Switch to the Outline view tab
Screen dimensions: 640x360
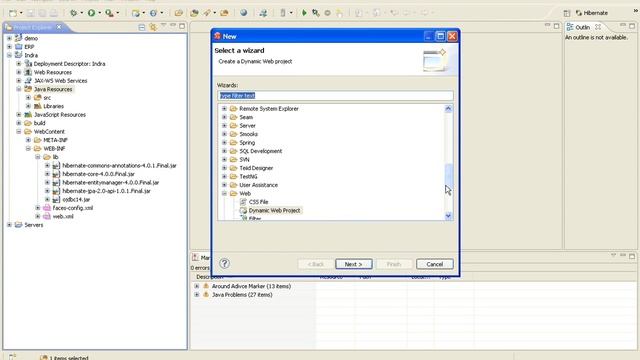582,27
